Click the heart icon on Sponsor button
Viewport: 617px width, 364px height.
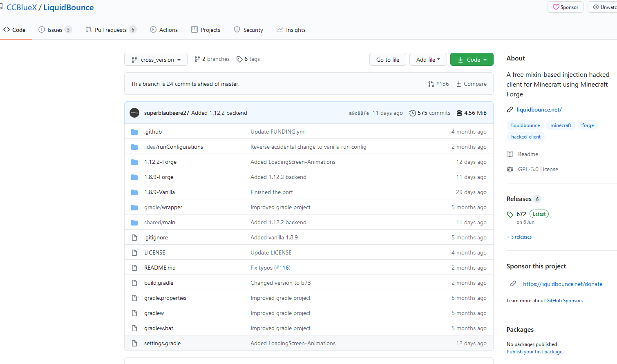(x=556, y=7)
